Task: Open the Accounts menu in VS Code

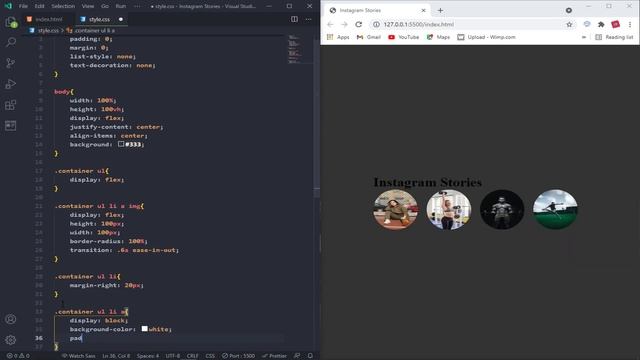Action: [x=11, y=319]
